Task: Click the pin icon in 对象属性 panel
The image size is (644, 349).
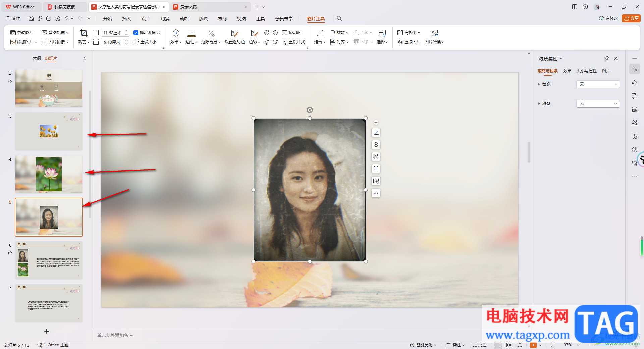Action: point(606,58)
